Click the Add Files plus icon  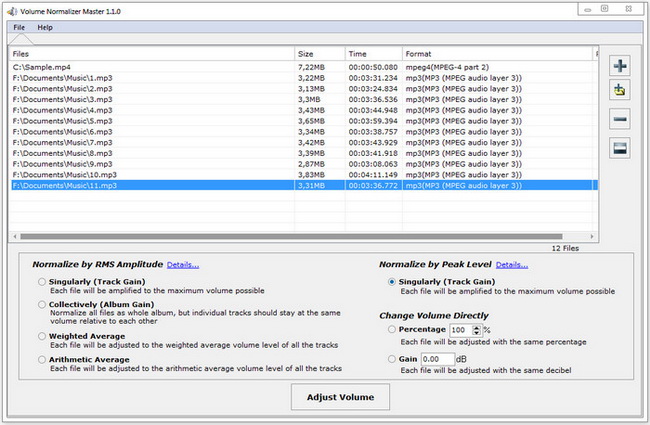coord(620,66)
